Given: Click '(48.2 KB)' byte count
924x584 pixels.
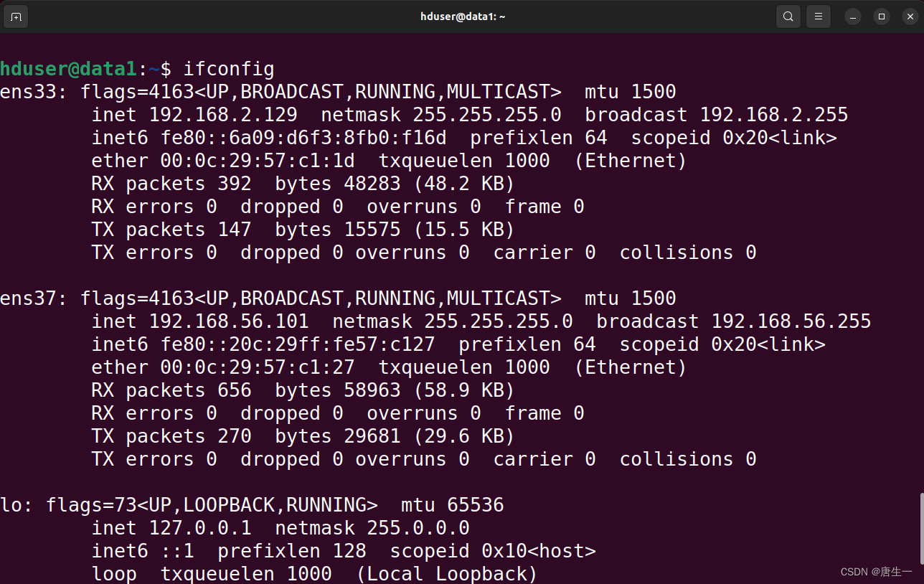Looking at the screenshot, I should click(x=464, y=184).
